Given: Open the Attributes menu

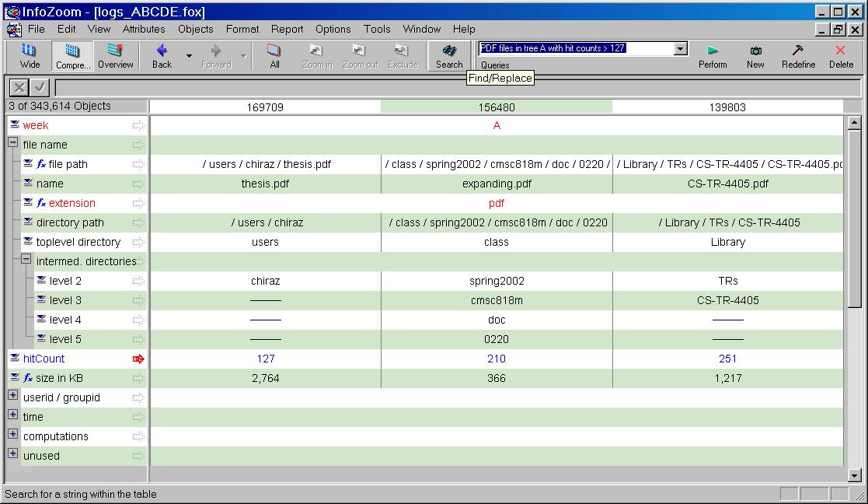Looking at the screenshot, I should tap(144, 29).
